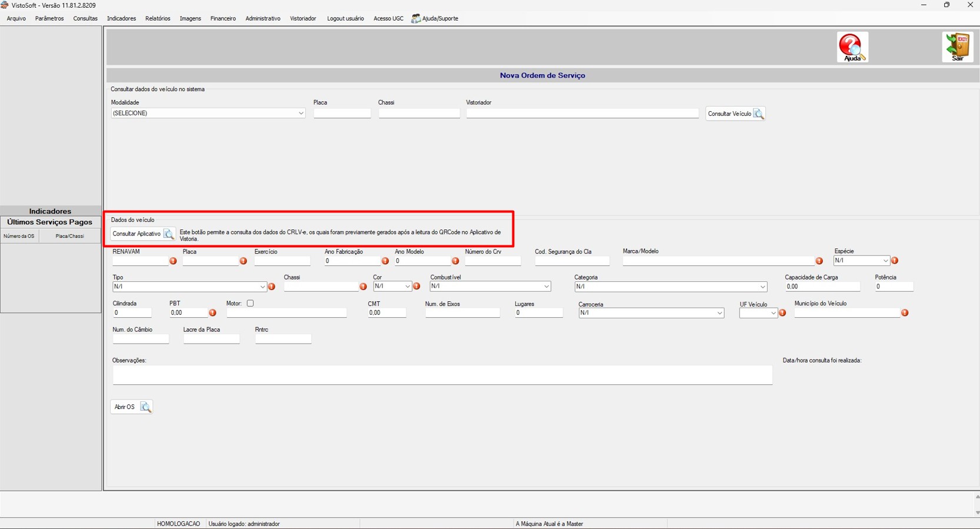This screenshot has width=980, height=529.
Task: Click the Ajuda help icon
Action: (852, 47)
